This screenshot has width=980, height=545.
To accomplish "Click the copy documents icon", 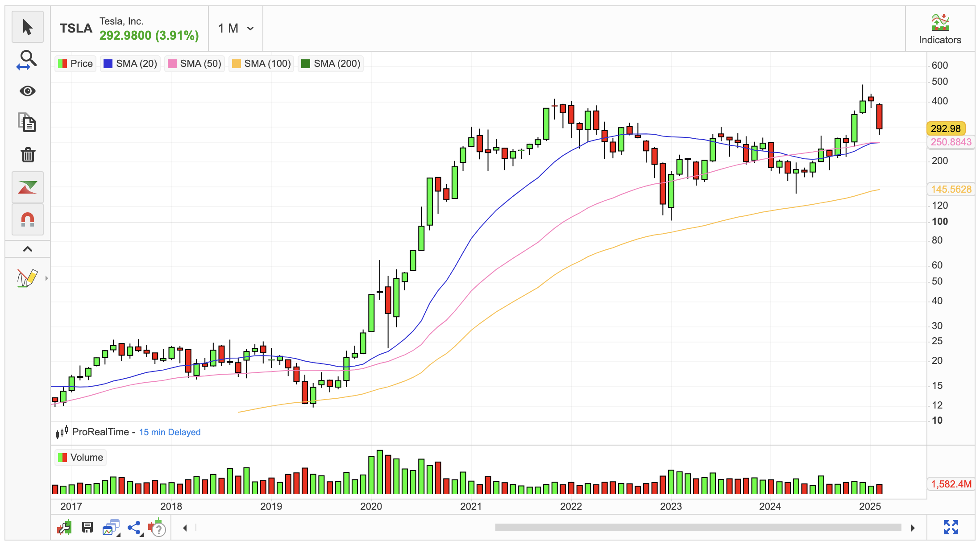I will (x=28, y=123).
